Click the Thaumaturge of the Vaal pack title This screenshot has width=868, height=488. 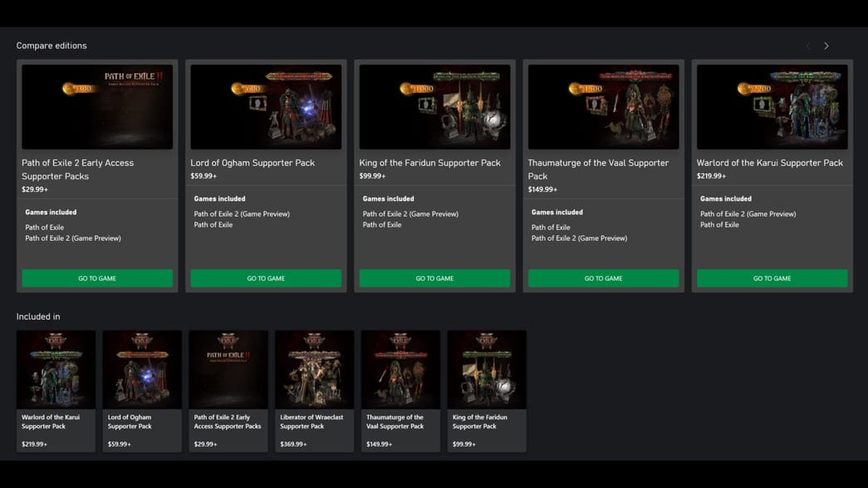coord(599,169)
